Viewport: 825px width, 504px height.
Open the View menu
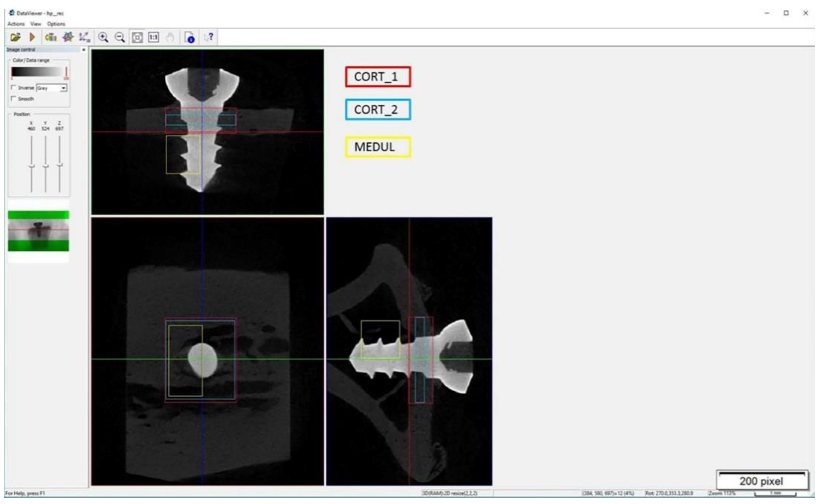click(x=36, y=24)
